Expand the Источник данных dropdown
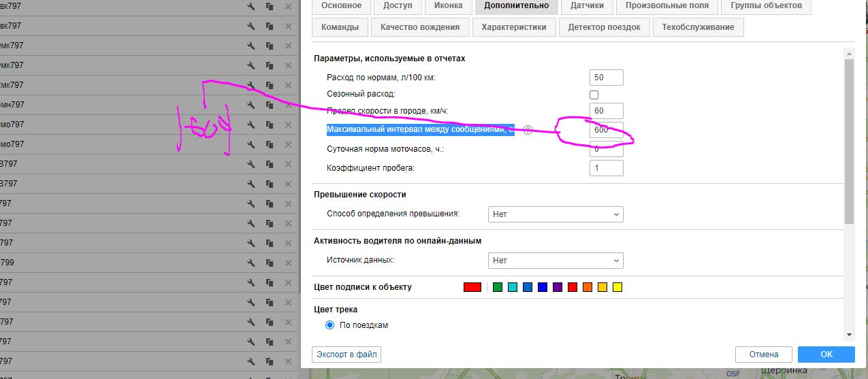The width and height of the screenshot is (868, 379). pos(556,261)
